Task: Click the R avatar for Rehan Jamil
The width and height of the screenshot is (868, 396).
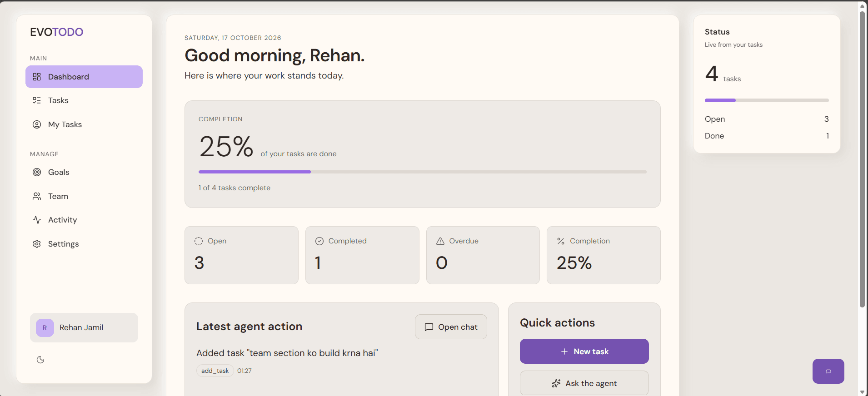Action: pyautogui.click(x=45, y=328)
